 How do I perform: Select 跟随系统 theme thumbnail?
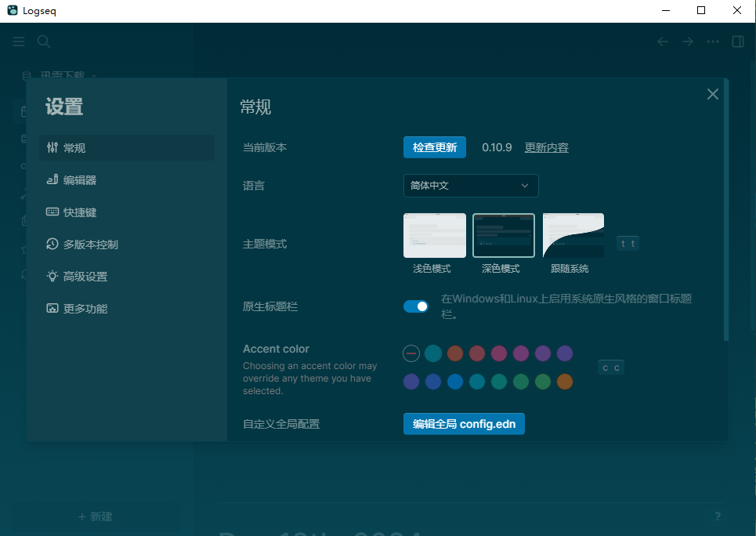click(x=573, y=236)
